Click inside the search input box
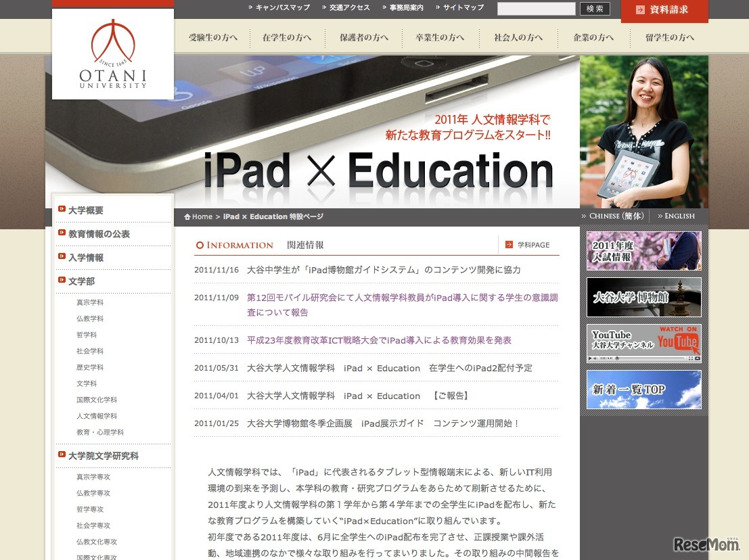Screen dimensions: 749x560 coord(536,9)
